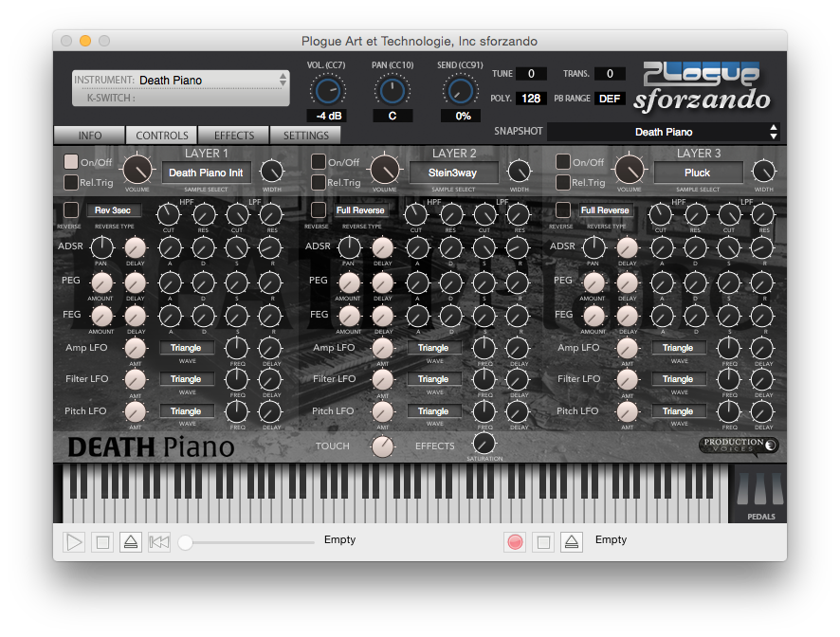Click the stop recording square button

tap(543, 542)
